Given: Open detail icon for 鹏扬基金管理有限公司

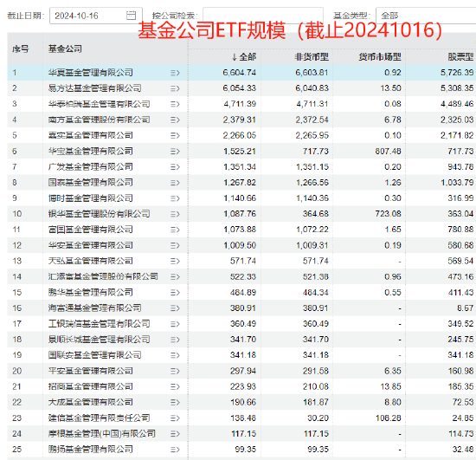Looking at the screenshot, I should tap(175, 450).
